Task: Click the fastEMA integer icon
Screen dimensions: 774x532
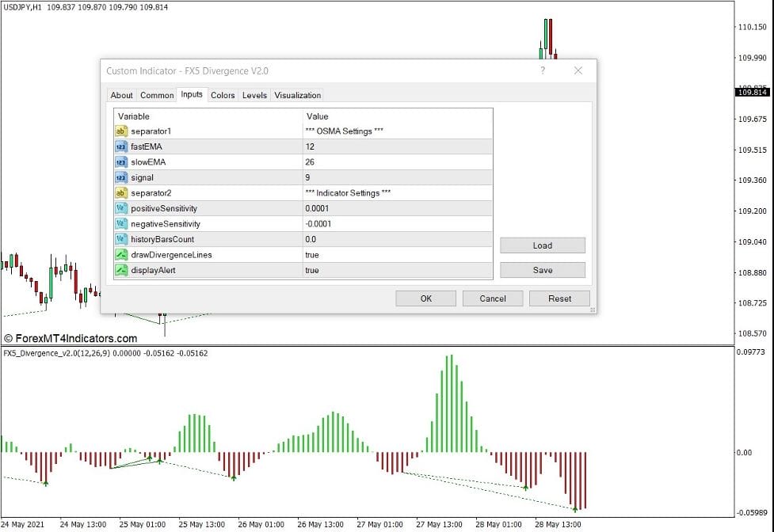Action: coord(121,146)
